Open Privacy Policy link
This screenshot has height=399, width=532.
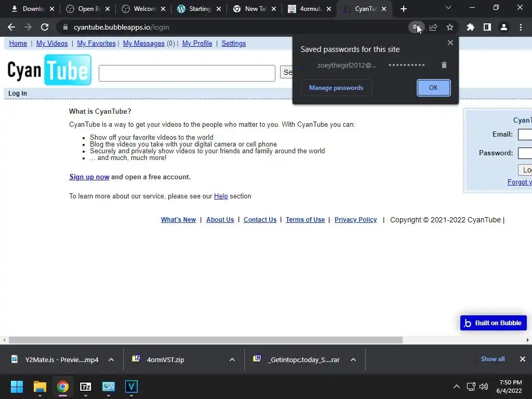(356, 220)
